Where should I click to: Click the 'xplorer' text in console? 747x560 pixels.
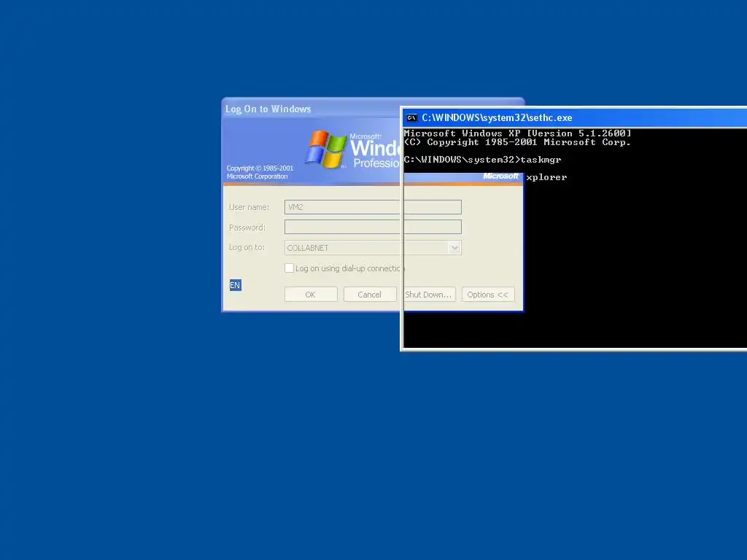tap(546, 177)
